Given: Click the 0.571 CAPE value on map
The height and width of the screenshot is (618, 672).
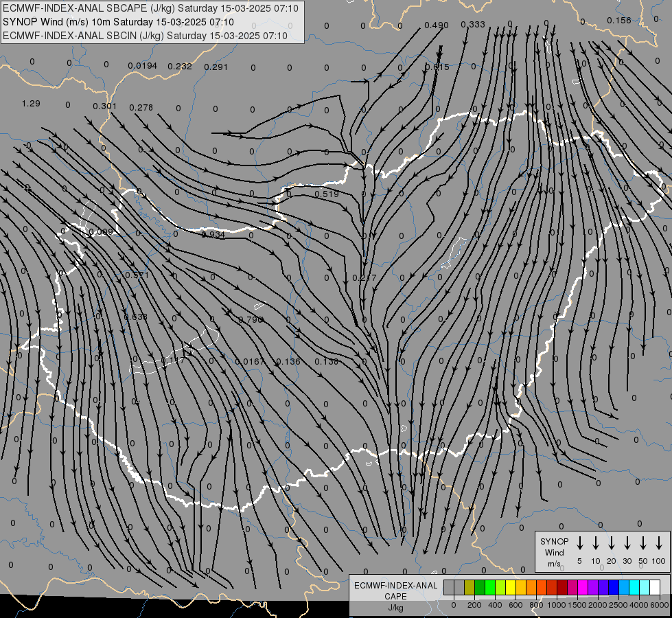Looking at the screenshot, I should click(x=137, y=275).
